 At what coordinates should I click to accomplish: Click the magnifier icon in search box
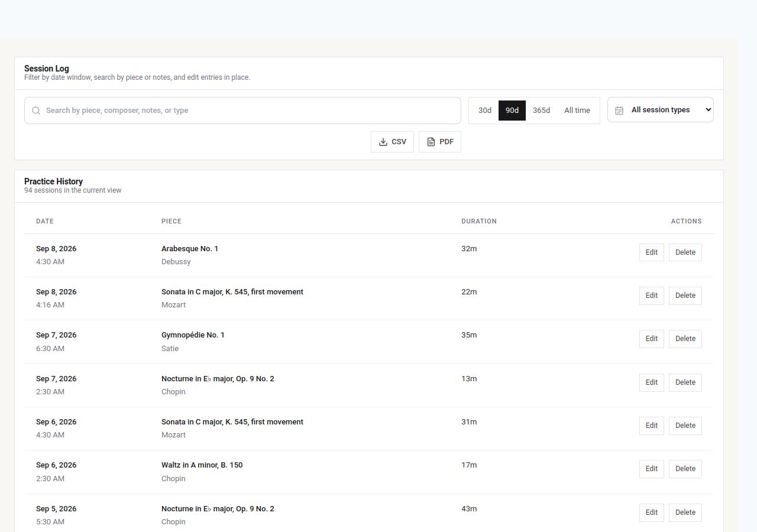pyautogui.click(x=36, y=111)
